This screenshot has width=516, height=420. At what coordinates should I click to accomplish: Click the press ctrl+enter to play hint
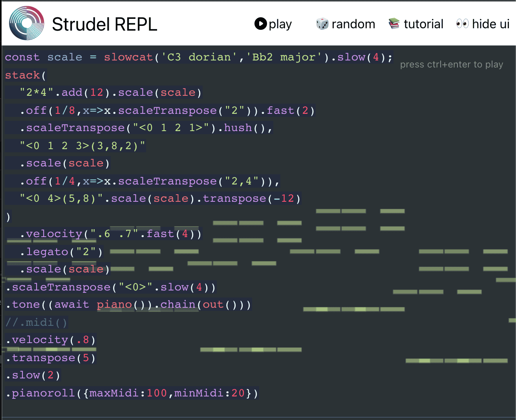click(x=451, y=64)
